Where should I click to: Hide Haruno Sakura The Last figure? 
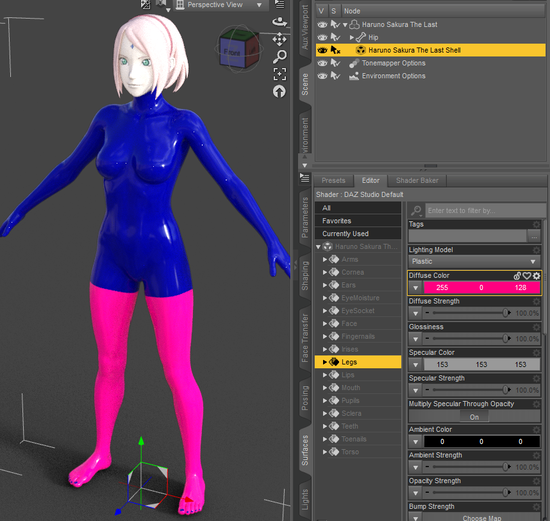coord(322,25)
